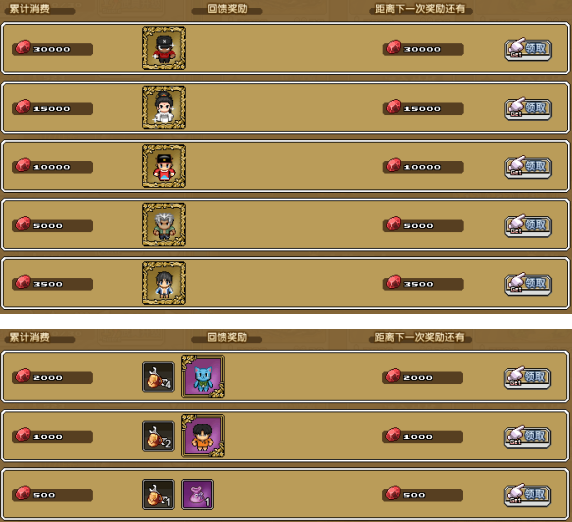Select the black-cap red-jacket character reward
Viewport: 572px width, 522px height.
click(164, 48)
